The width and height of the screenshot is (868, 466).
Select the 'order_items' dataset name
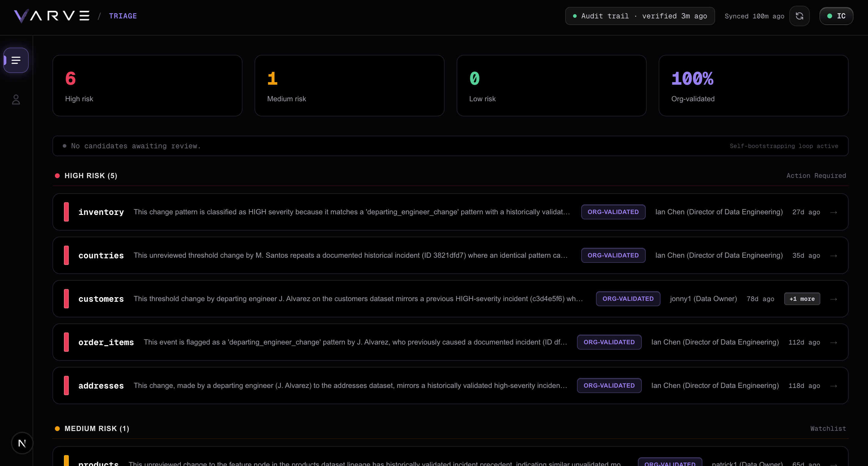(106, 342)
